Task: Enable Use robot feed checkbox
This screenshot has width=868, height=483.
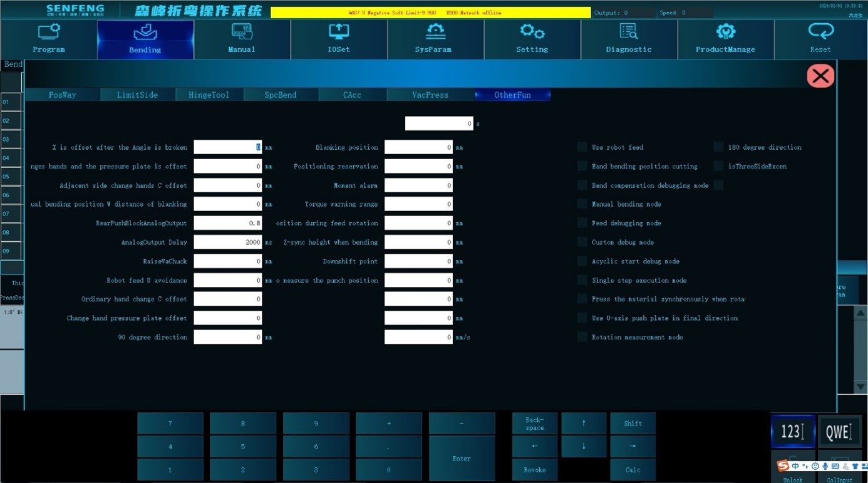Action: point(582,147)
